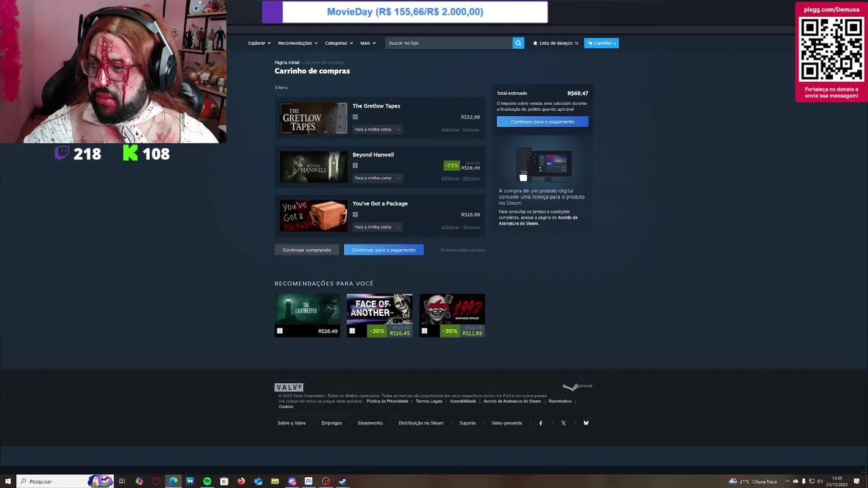
Task: Click the volume speaker tray icon
Action: click(x=820, y=481)
